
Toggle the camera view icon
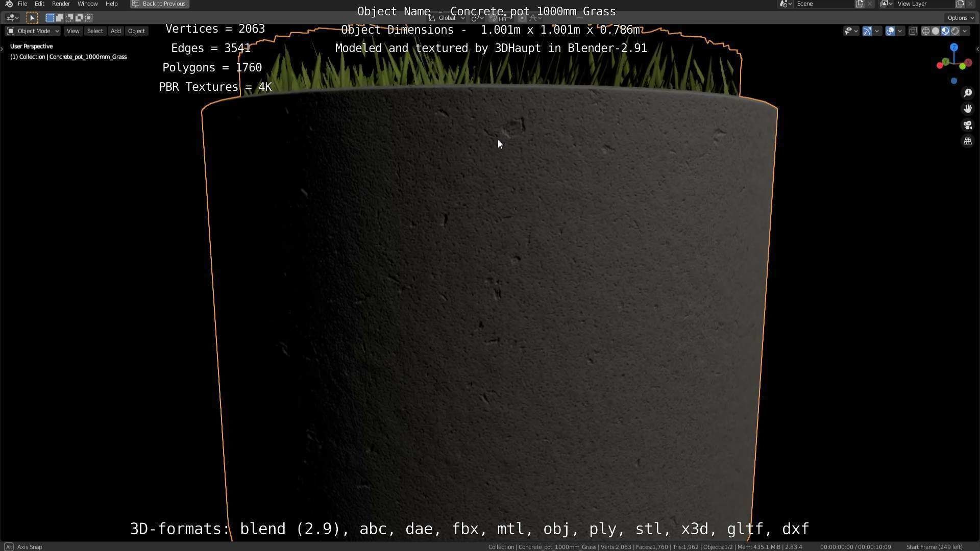click(x=967, y=125)
